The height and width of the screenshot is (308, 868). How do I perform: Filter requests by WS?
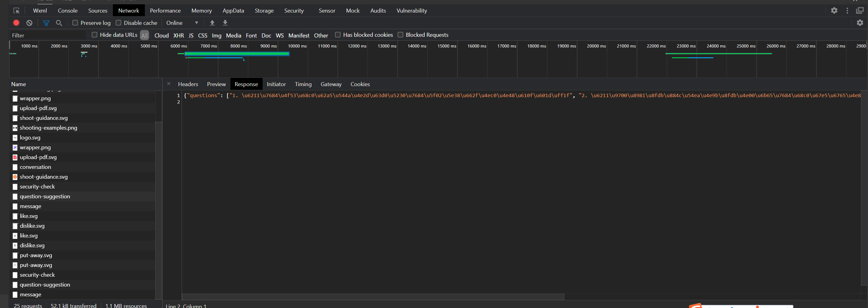tap(280, 35)
